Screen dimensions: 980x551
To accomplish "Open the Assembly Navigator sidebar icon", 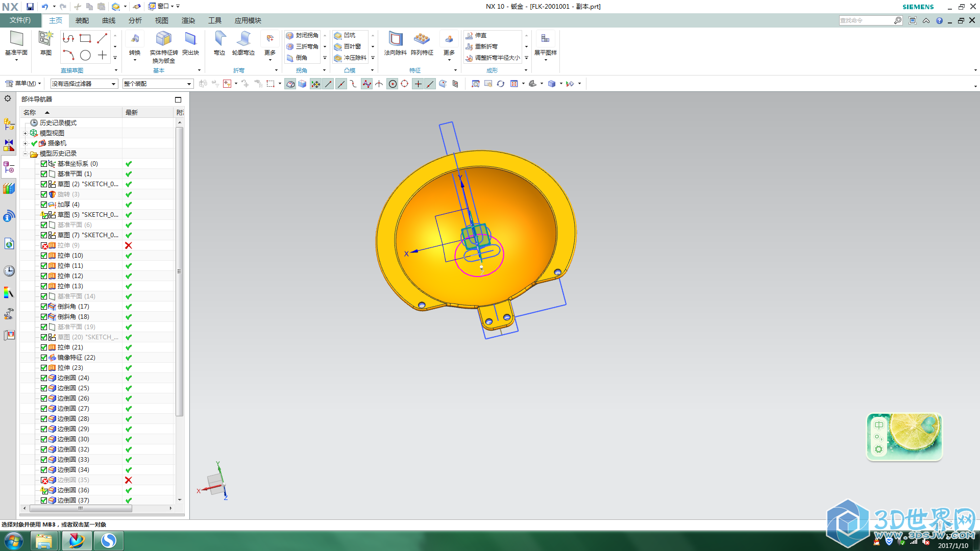I will pos(9,123).
